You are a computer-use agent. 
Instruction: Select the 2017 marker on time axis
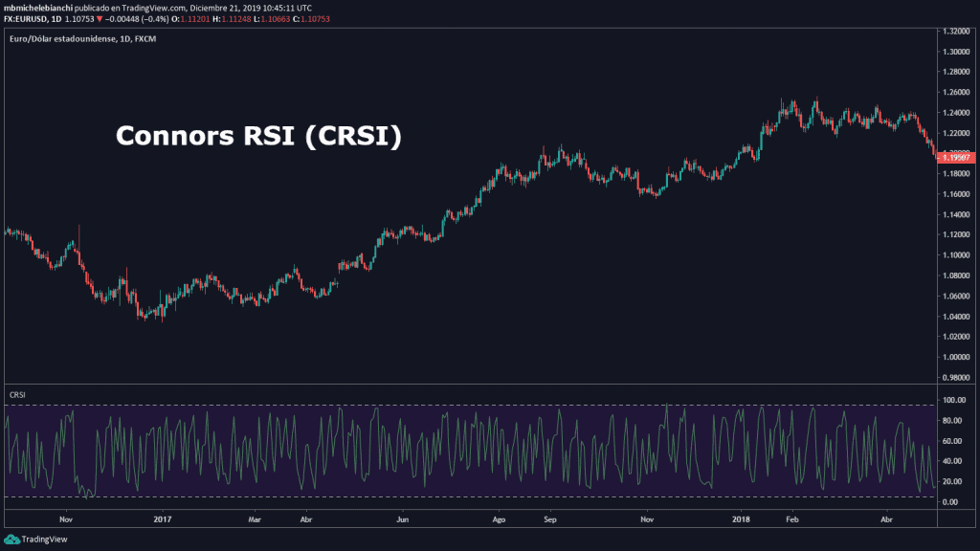pyautogui.click(x=161, y=520)
